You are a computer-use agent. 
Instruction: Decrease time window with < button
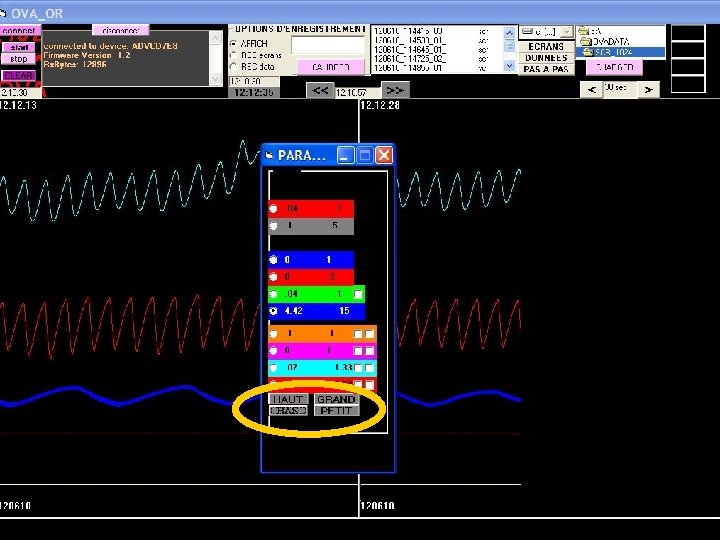point(592,90)
